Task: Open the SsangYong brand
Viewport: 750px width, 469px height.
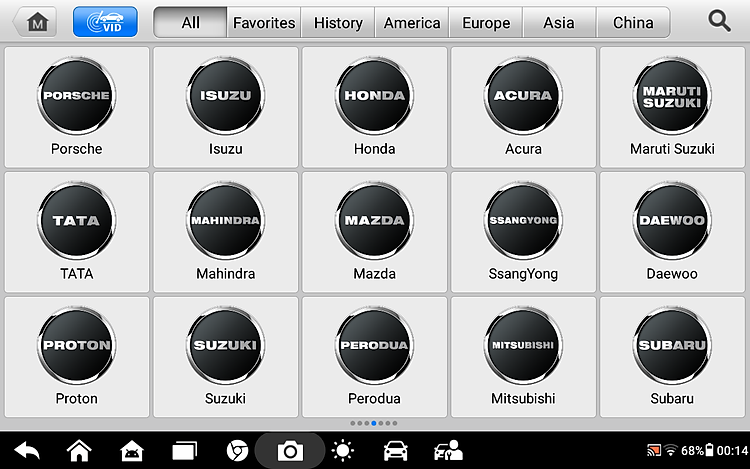Action: (523, 232)
